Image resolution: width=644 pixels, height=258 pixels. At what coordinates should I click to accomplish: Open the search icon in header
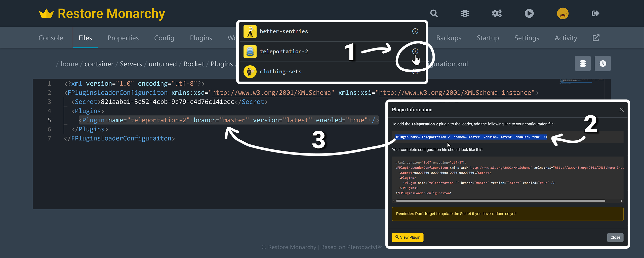(x=434, y=13)
